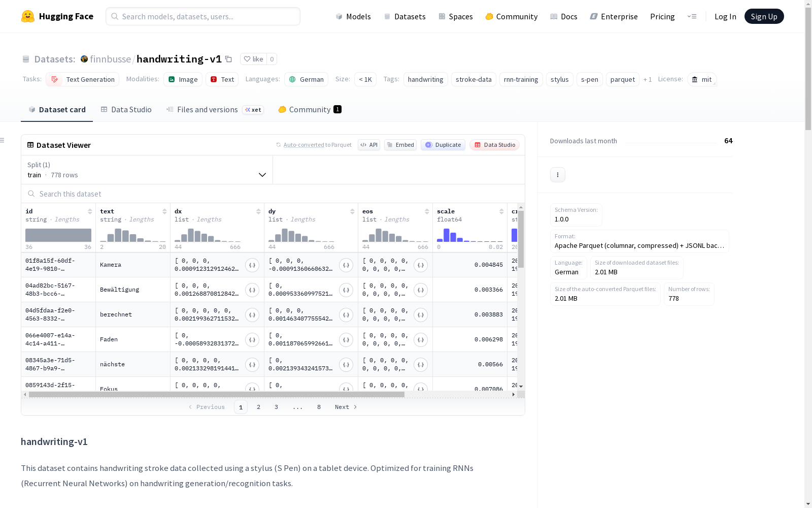Screen dimensions: 812x508
Task: Switch to the Data Studio tab
Action: [x=126, y=110]
